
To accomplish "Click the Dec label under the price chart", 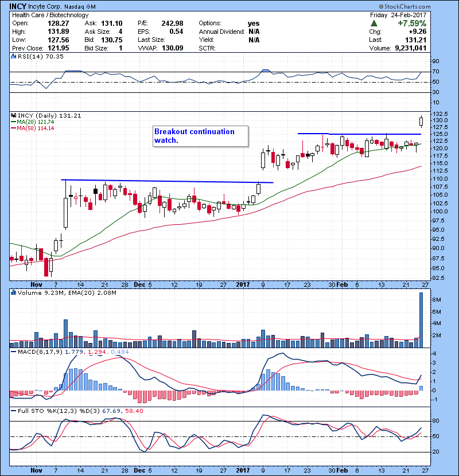I will [x=139, y=285].
